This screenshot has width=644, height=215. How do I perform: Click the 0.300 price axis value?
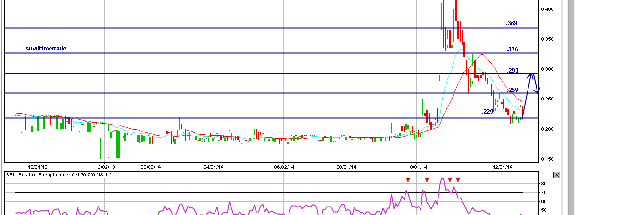pos(547,69)
